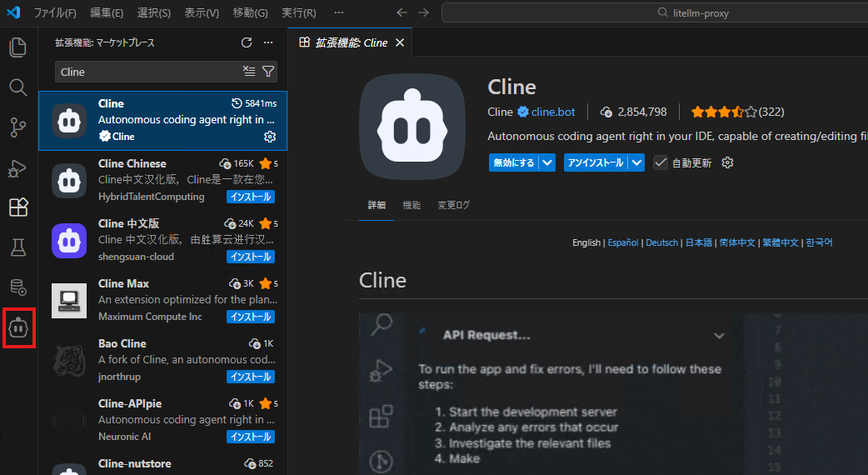
Task: Toggle the 自動更新 checkbox
Action: (660, 162)
